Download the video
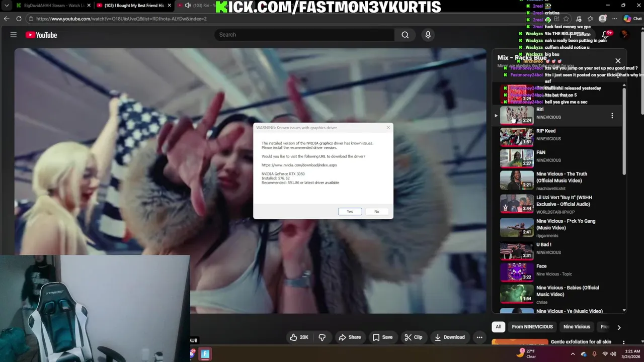Image resolution: width=644 pixels, height=362 pixels. [450, 337]
